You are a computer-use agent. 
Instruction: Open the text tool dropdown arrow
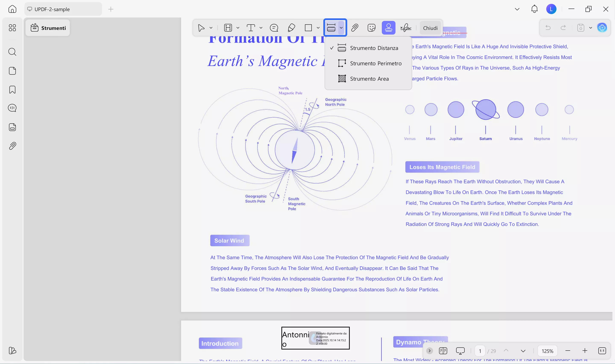pyautogui.click(x=261, y=28)
